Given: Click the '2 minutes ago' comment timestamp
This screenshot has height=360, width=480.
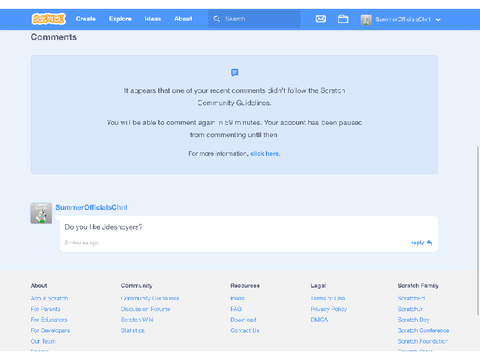Looking at the screenshot, I should 81,242.
